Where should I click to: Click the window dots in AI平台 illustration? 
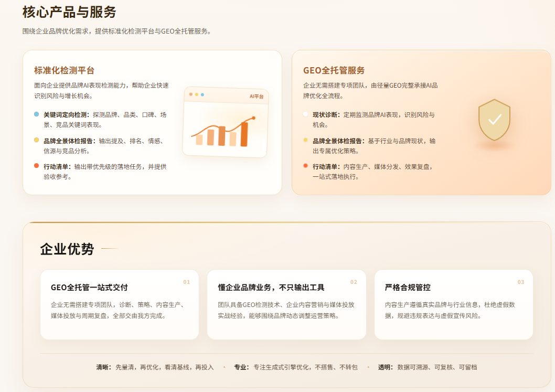point(196,94)
